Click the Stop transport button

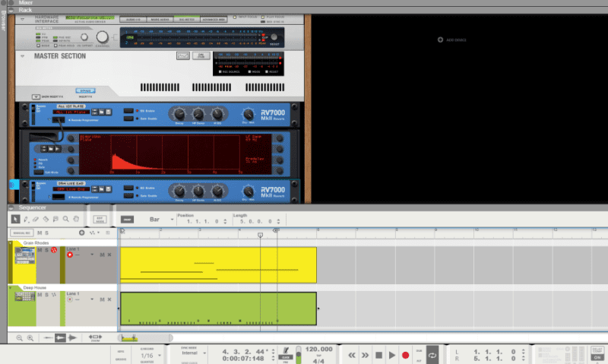[x=378, y=355]
